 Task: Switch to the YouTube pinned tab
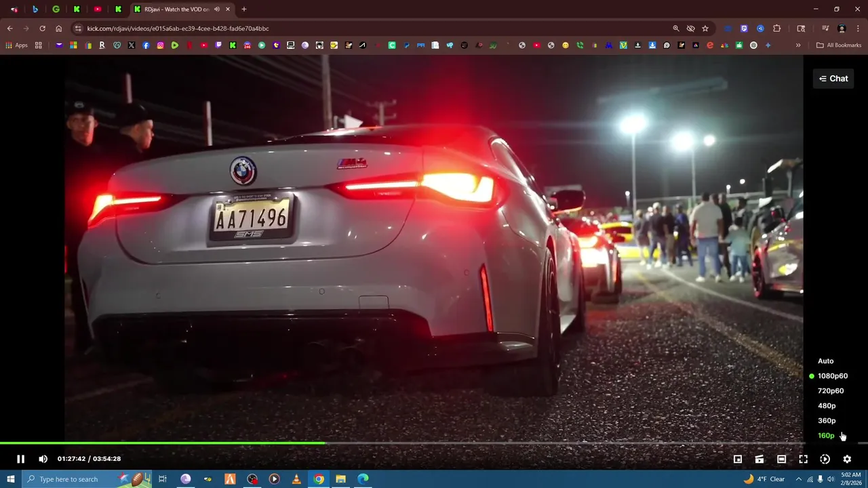coord(98,9)
